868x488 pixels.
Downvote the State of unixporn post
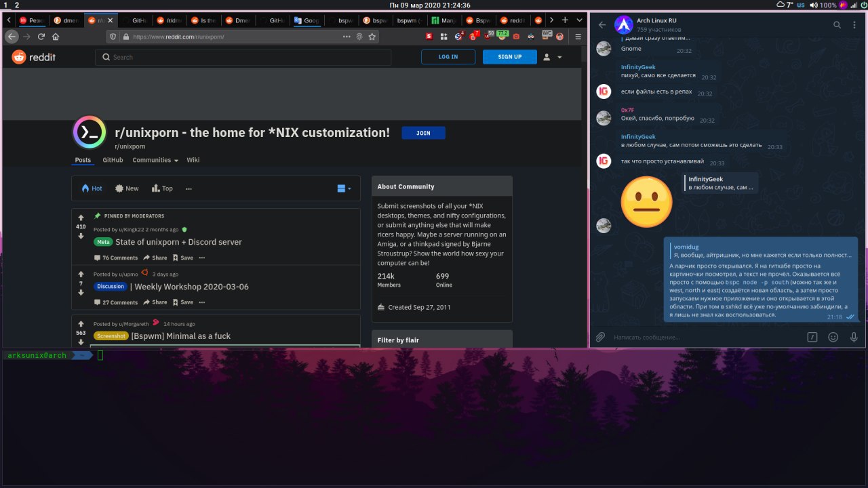click(x=81, y=236)
